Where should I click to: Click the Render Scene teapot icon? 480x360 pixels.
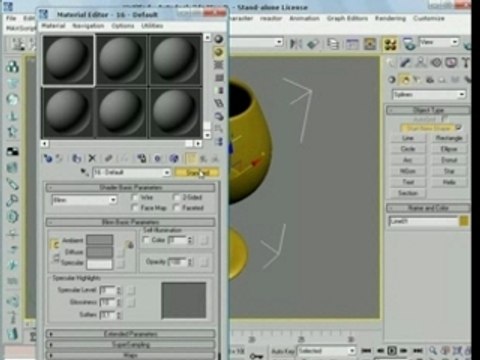[x=409, y=44]
